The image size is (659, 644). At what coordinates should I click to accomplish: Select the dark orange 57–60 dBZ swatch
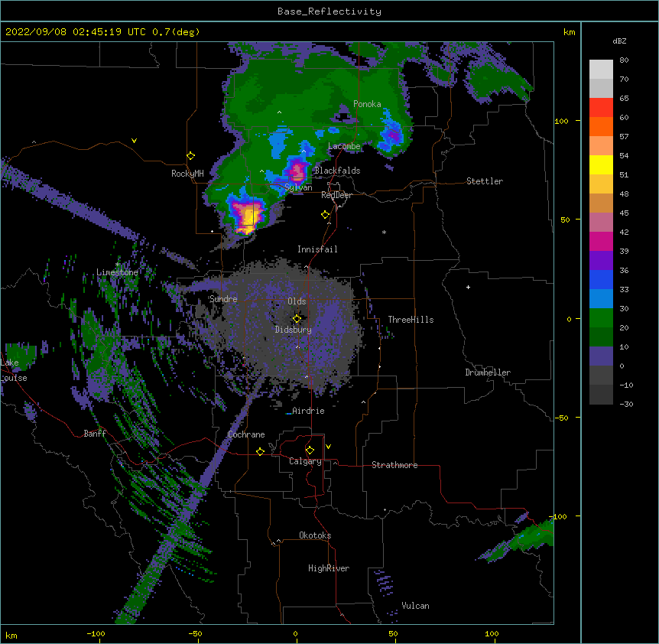[x=601, y=126]
